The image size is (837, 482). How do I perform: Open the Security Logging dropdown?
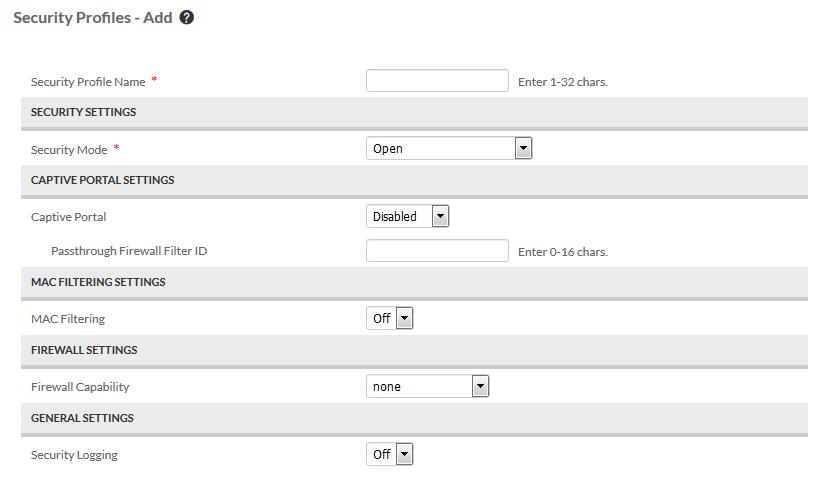(390, 454)
